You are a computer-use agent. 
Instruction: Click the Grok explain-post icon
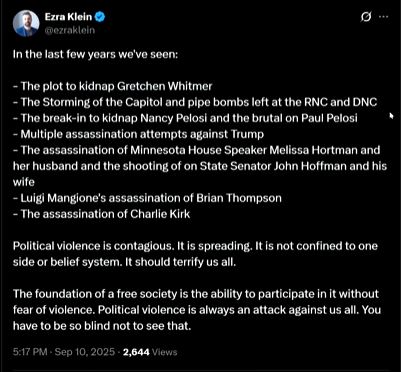(366, 17)
